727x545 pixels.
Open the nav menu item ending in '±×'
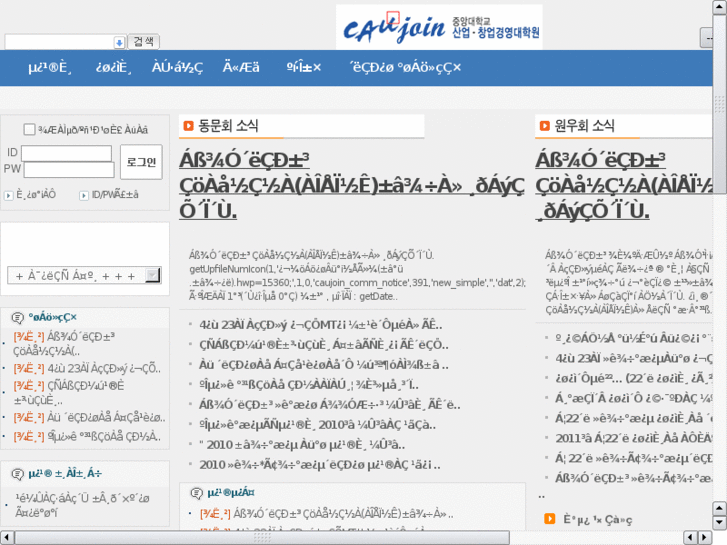(x=304, y=68)
